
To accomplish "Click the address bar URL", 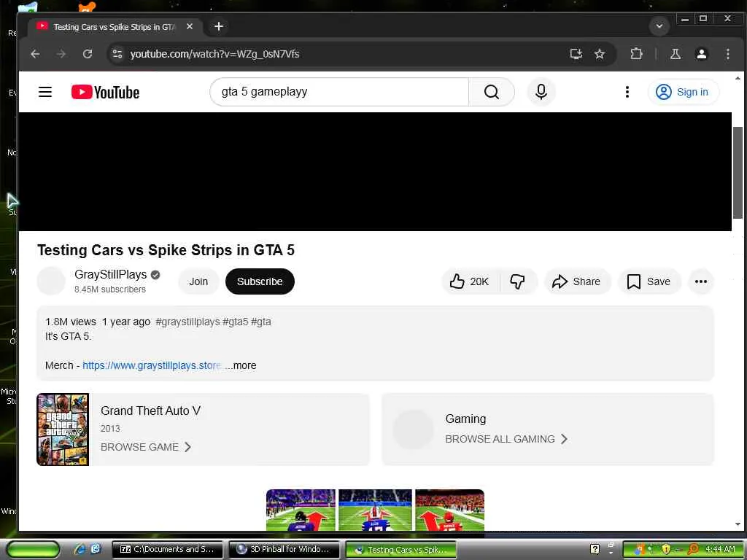I will pyautogui.click(x=214, y=54).
